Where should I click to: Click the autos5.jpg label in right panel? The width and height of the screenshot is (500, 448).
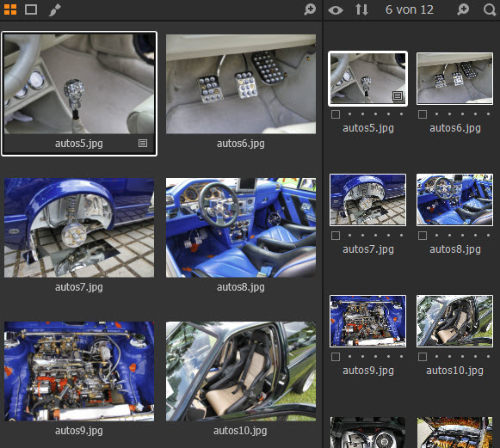tap(368, 128)
